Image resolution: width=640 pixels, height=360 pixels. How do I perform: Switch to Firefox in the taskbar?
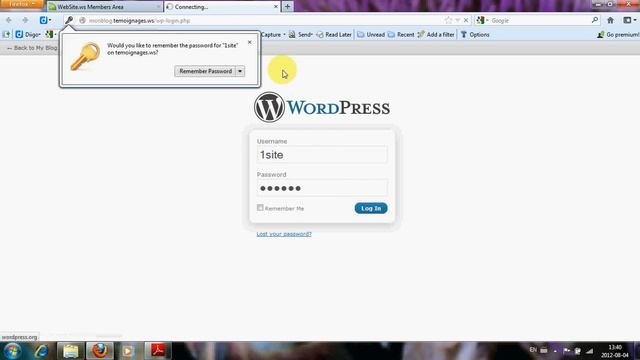100,351
